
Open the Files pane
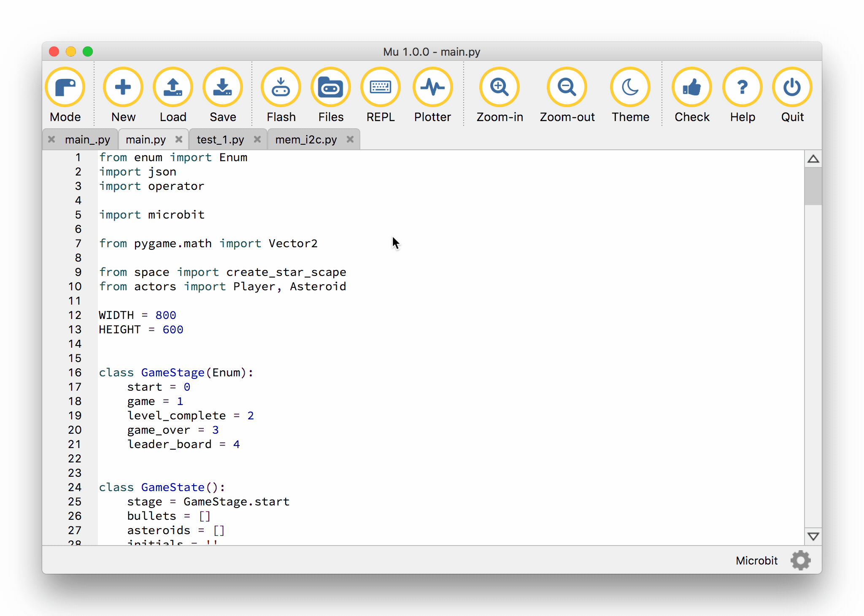point(330,88)
